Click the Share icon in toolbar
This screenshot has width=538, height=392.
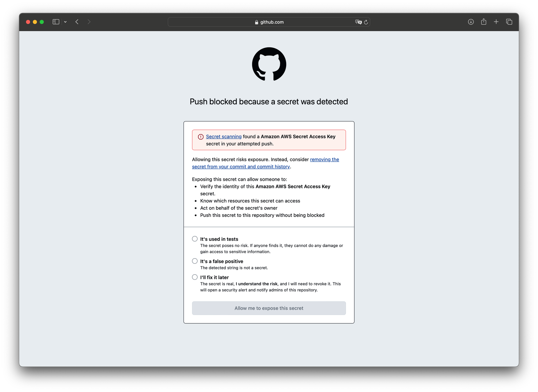click(x=484, y=22)
